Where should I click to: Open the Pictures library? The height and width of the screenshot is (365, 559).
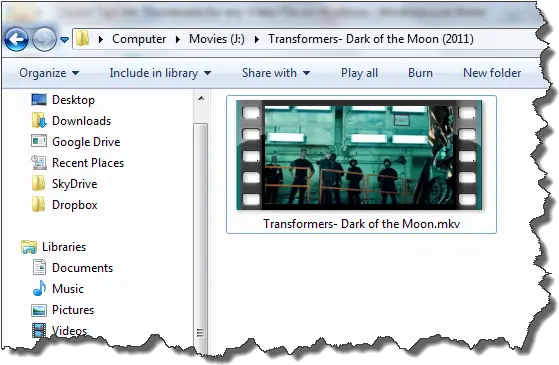(73, 310)
